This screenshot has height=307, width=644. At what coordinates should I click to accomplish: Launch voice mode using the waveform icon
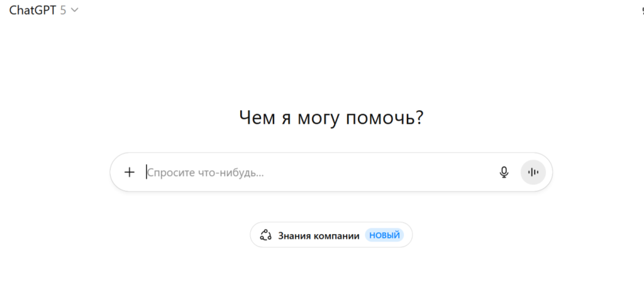(533, 172)
